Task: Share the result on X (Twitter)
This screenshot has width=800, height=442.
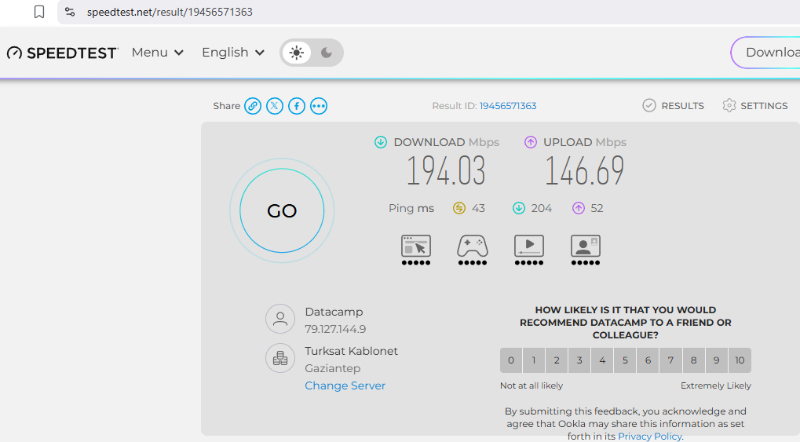Action: coord(274,106)
